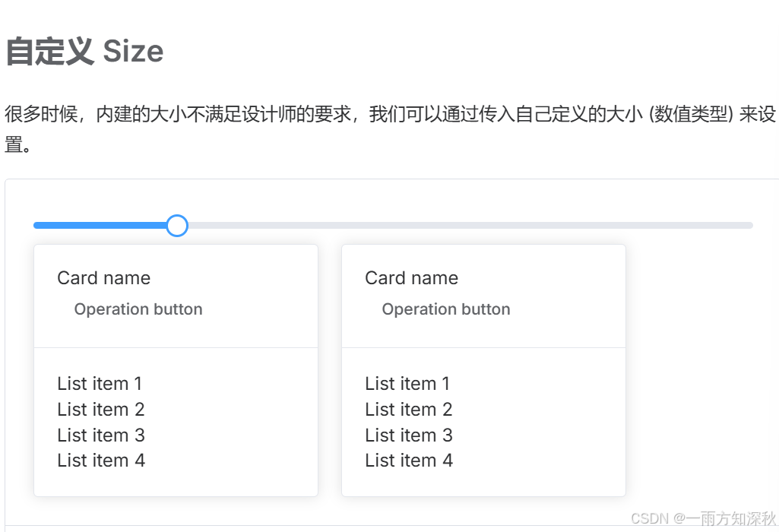
Task: Select the first card's Card name title
Action: point(104,277)
